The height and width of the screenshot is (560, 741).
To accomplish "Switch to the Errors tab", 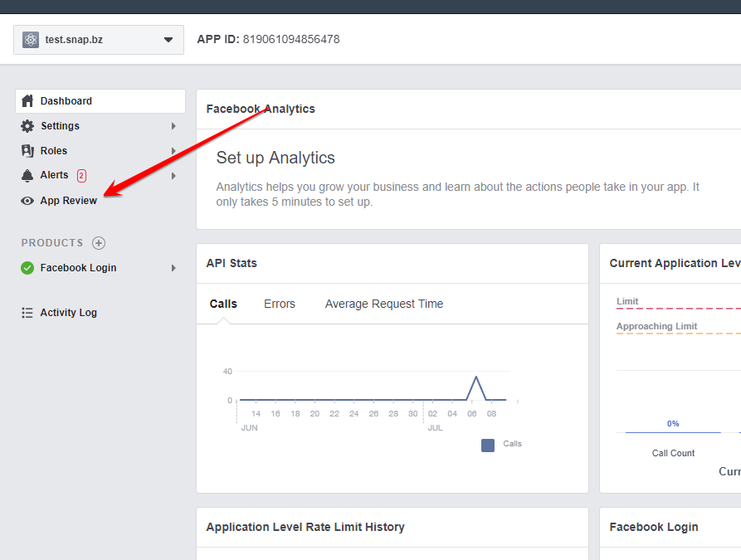I will click(280, 304).
